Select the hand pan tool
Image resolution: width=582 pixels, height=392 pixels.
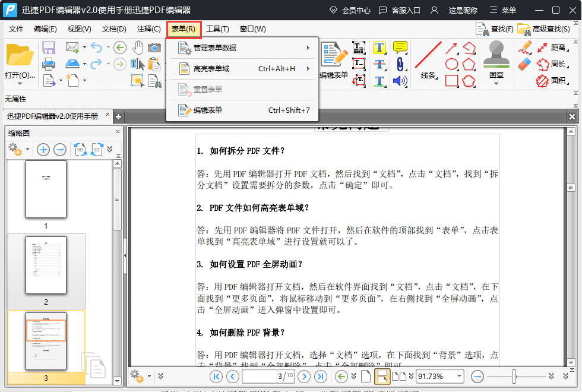pyautogui.click(x=138, y=48)
